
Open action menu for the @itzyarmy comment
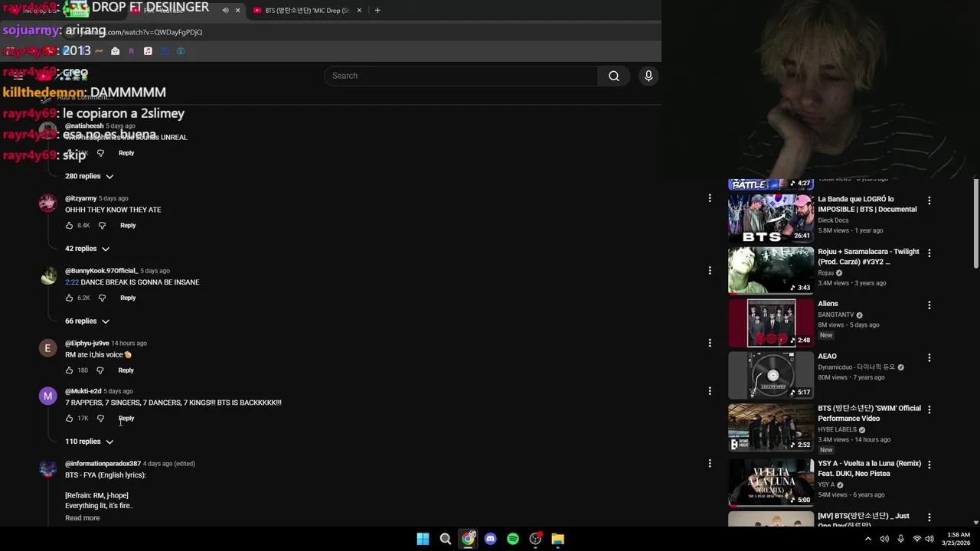710,198
